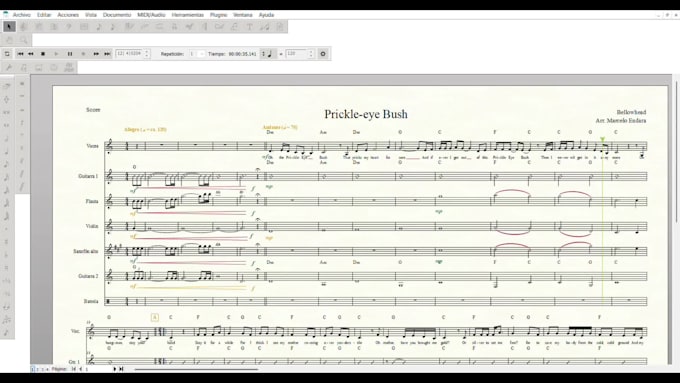The image size is (680, 383).
Task: Select the arrow pointer tool
Action: (9, 27)
